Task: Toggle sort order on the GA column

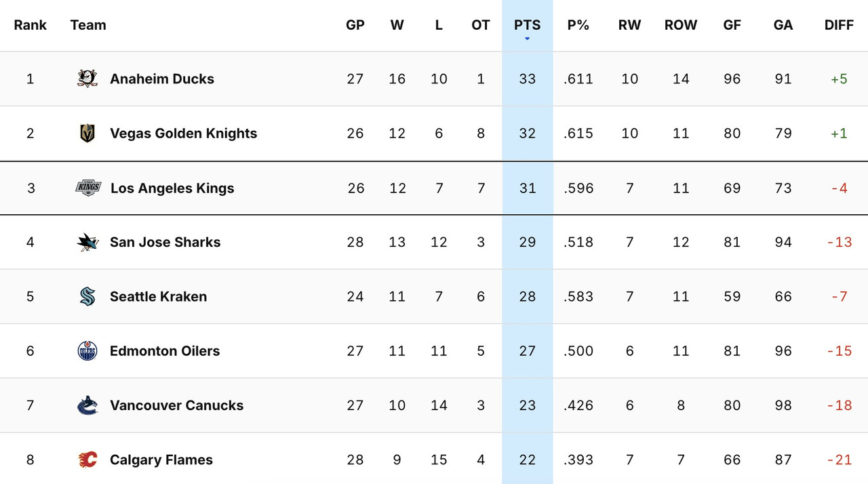Action: click(x=783, y=25)
